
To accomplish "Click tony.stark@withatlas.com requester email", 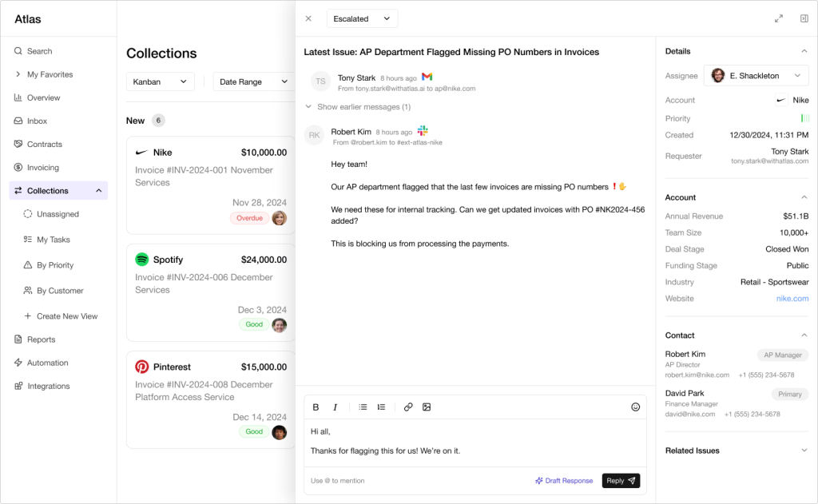I will pos(769,161).
